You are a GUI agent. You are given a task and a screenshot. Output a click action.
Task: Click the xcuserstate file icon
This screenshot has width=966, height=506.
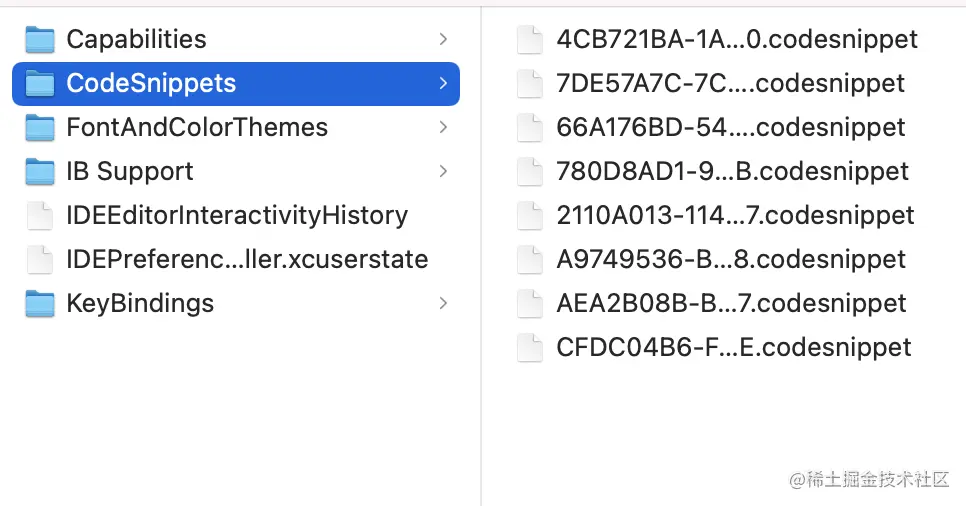click(x=40, y=260)
